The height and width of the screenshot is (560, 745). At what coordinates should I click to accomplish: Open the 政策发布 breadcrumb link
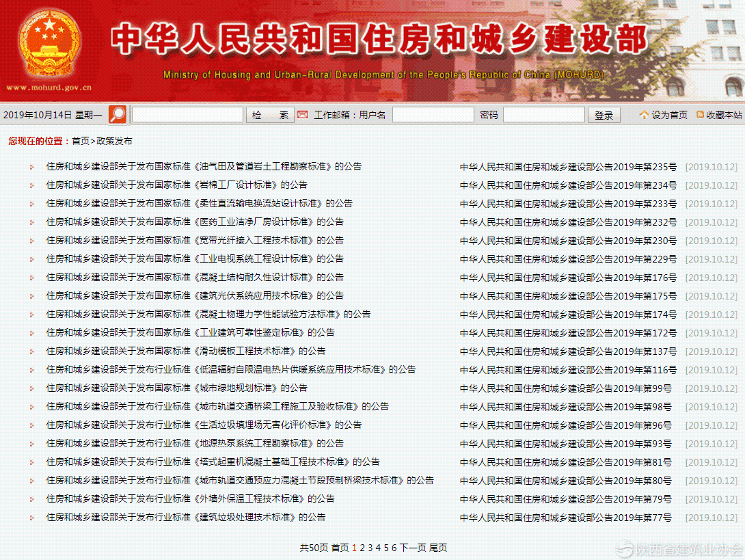click(114, 141)
